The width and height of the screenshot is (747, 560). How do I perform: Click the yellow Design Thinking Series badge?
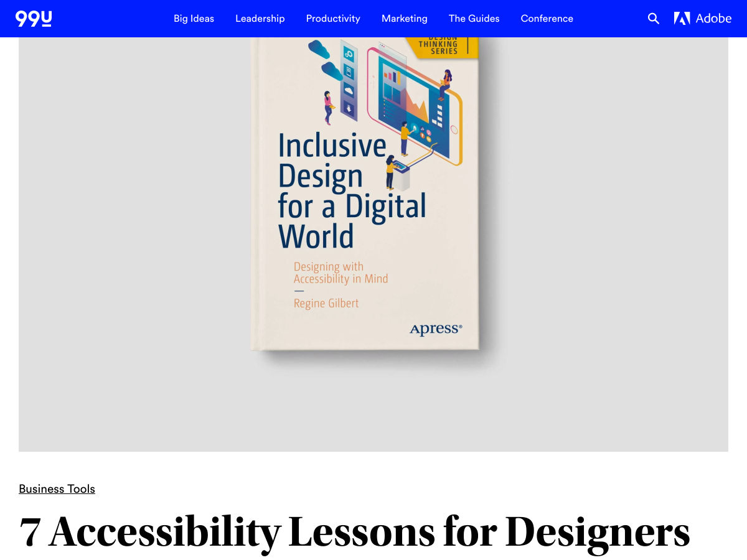pyautogui.click(x=441, y=47)
